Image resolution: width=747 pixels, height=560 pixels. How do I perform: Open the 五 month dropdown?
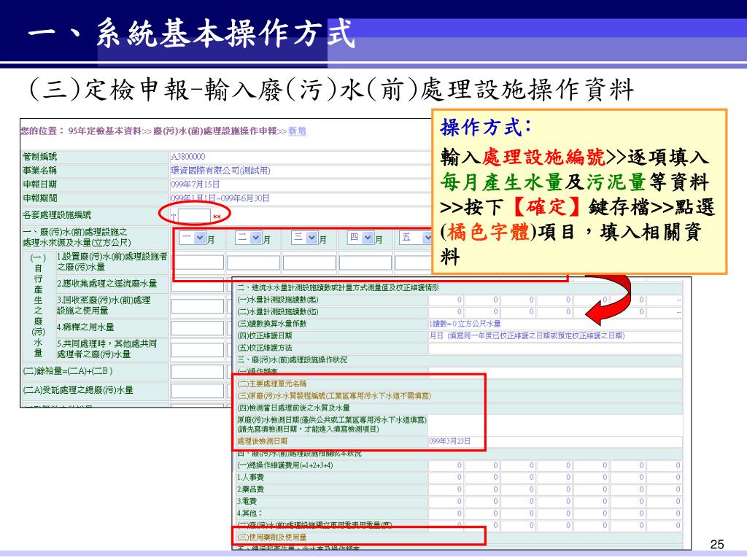click(415, 238)
